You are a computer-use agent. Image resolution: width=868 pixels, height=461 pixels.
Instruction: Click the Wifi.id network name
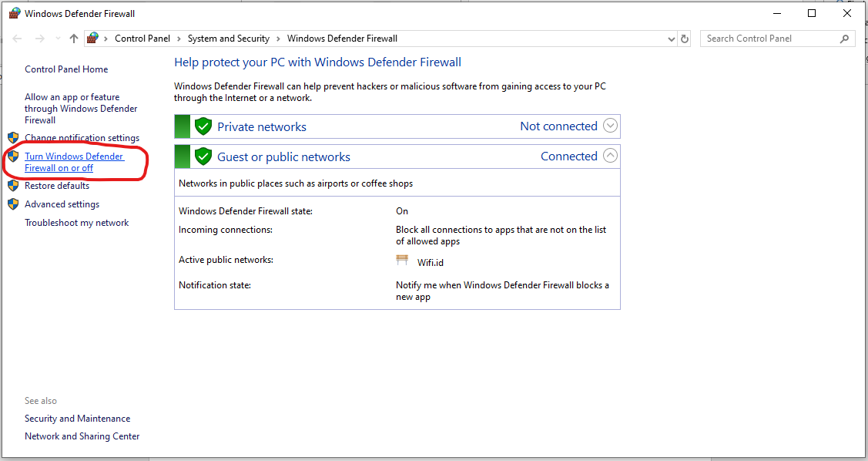[x=430, y=263]
